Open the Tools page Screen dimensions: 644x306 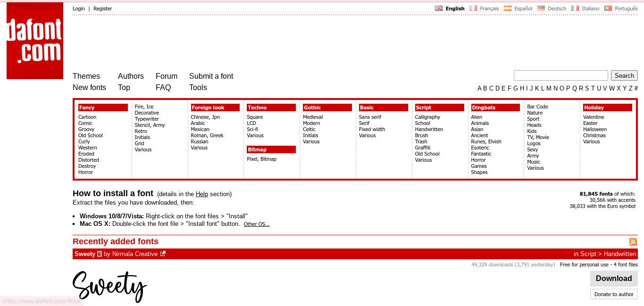tap(198, 88)
